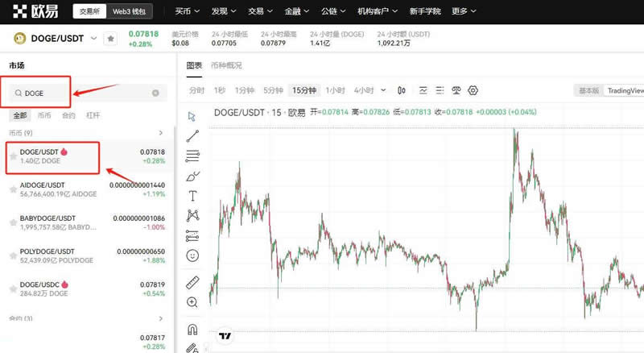Click the DOGE search input field

[x=80, y=93]
